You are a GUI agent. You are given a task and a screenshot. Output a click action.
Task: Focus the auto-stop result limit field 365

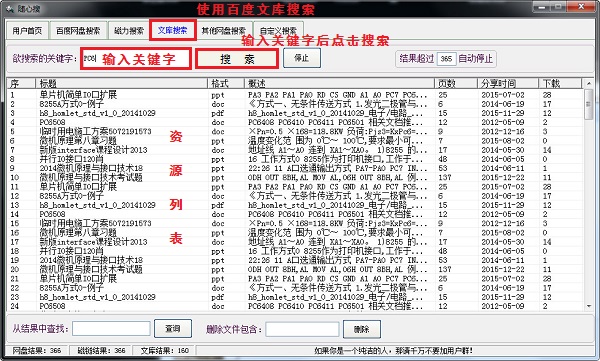click(x=446, y=59)
